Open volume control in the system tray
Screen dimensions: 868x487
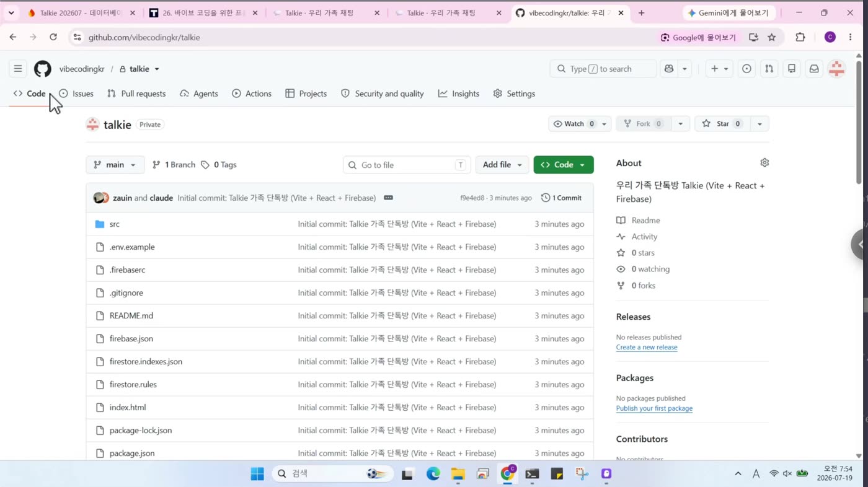pos(787,474)
